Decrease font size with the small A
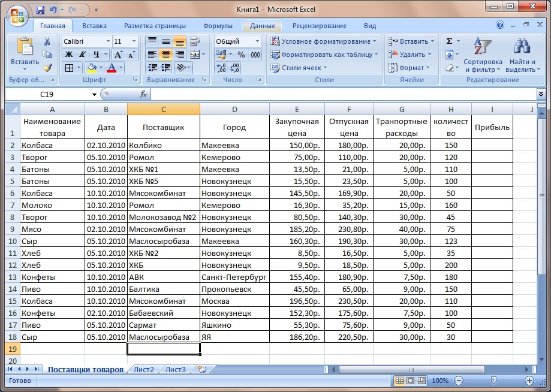 (x=131, y=55)
